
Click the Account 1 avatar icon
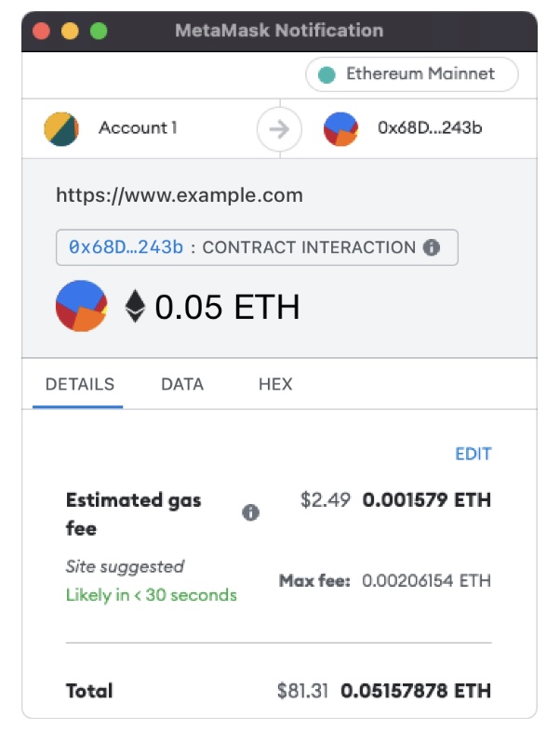(61, 128)
